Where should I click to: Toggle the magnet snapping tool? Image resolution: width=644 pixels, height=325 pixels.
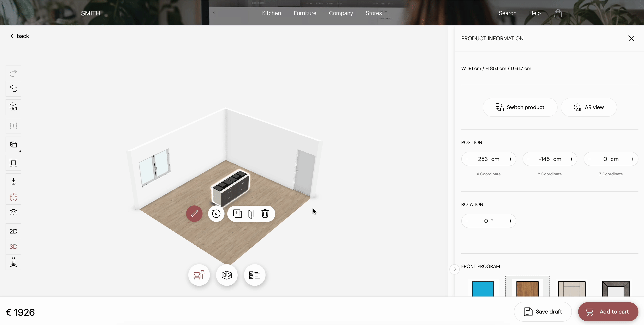click(13, 197)
